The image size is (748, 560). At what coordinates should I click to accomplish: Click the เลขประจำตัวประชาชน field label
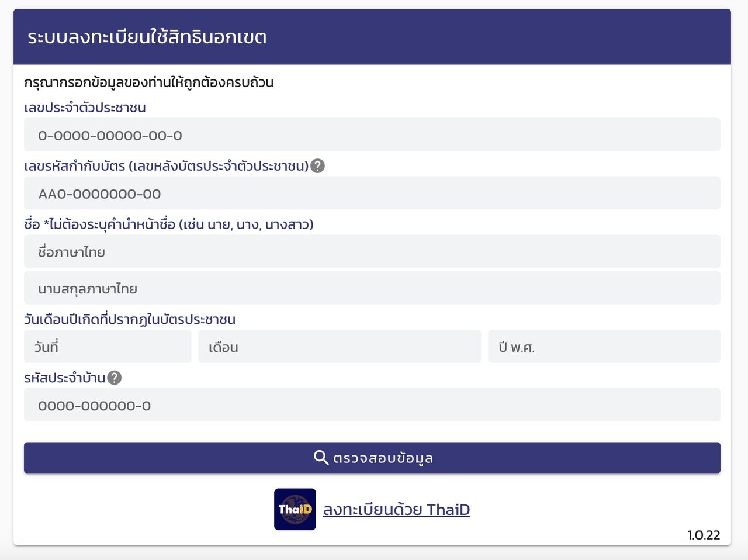click(x=85, y=108)
